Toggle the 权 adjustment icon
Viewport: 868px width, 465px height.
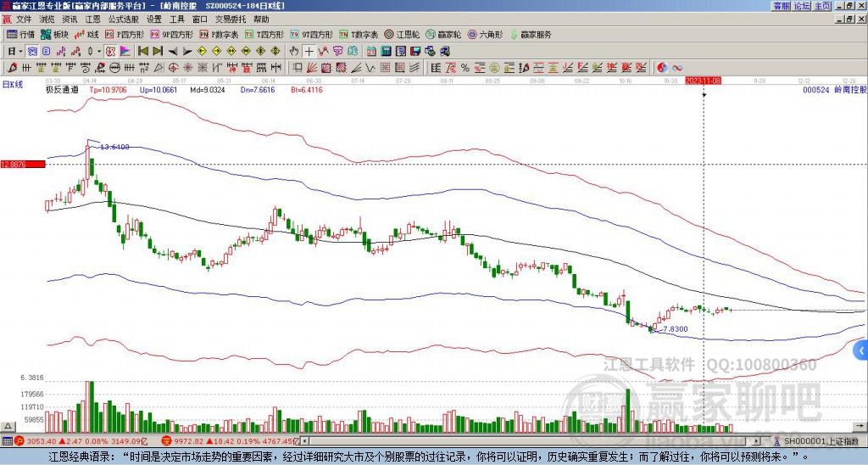(x=110, y=51)
